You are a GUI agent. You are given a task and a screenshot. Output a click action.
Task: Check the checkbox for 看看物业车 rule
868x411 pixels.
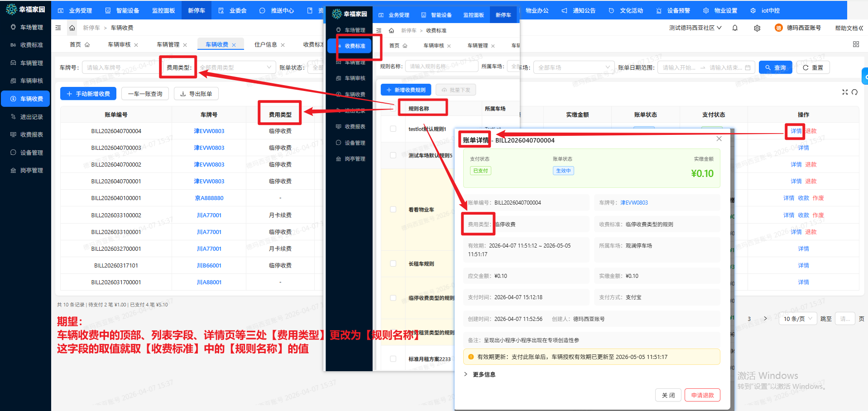(x=393, y=209)
